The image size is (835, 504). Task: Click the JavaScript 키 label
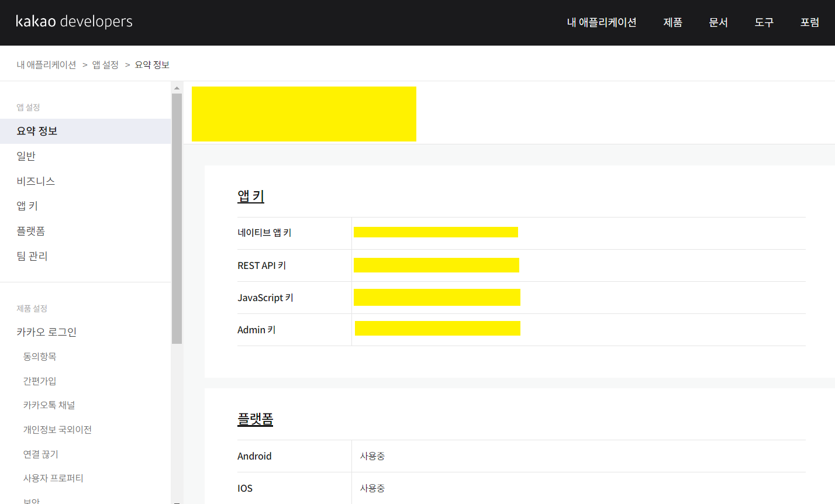tap(265, 298)
